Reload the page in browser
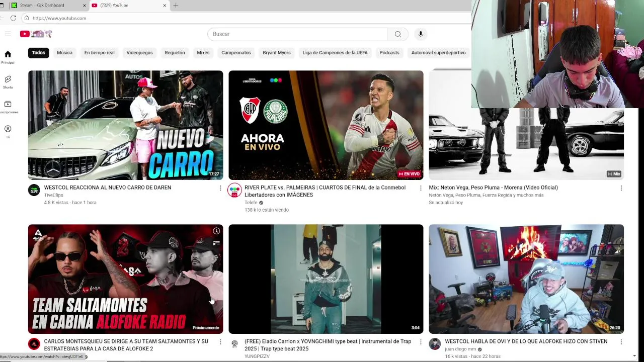Image resolution: width=644 pixels, height=362 pixels. 13,18
